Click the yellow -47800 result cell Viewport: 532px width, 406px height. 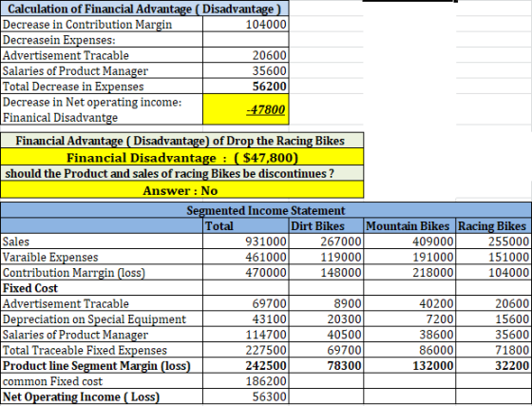coord(246,109)
